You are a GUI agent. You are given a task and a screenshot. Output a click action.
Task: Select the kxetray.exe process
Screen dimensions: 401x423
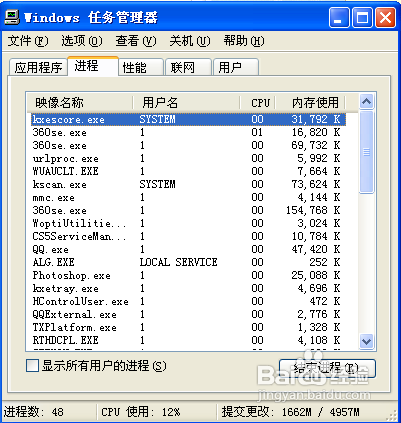188,288
